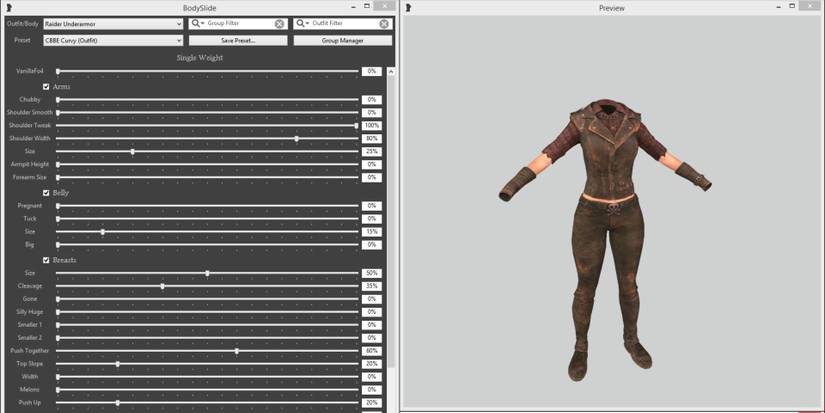The image size is (825, 413).
Task: Click the Big slider track
Action: tap(207, 245)
